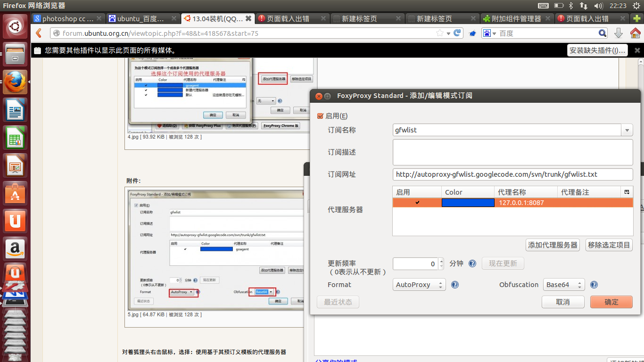Go back using Firefox's back arrow
This screenshot has height=362, width=644.
(39, 33)
